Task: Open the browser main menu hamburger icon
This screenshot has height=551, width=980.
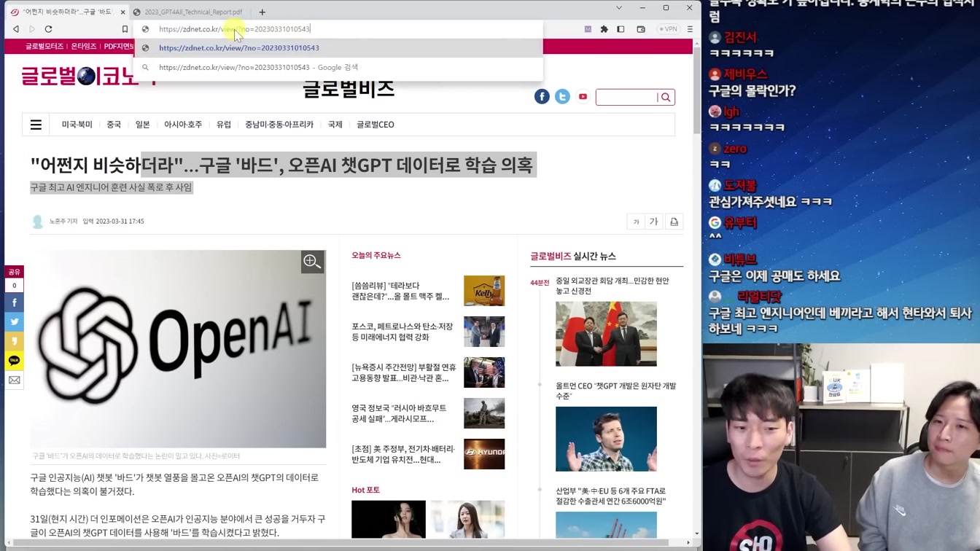Action: pos(690,29)
